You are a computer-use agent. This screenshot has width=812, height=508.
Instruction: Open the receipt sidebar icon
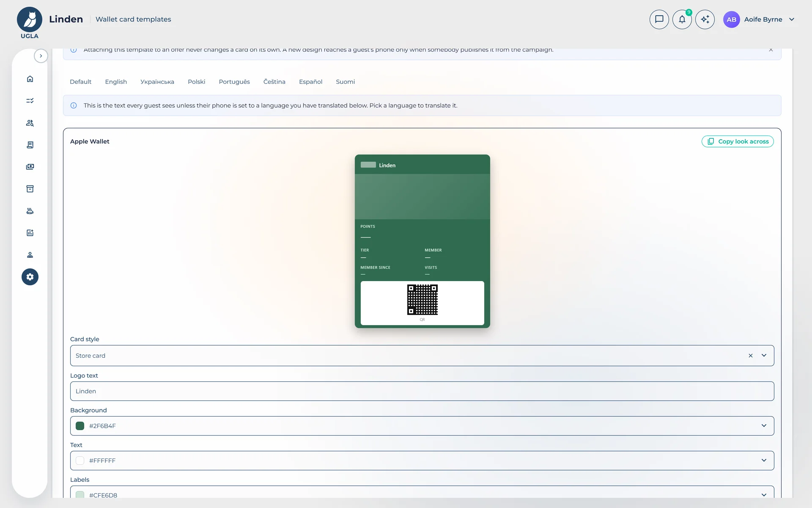click(x=30, y=145)
